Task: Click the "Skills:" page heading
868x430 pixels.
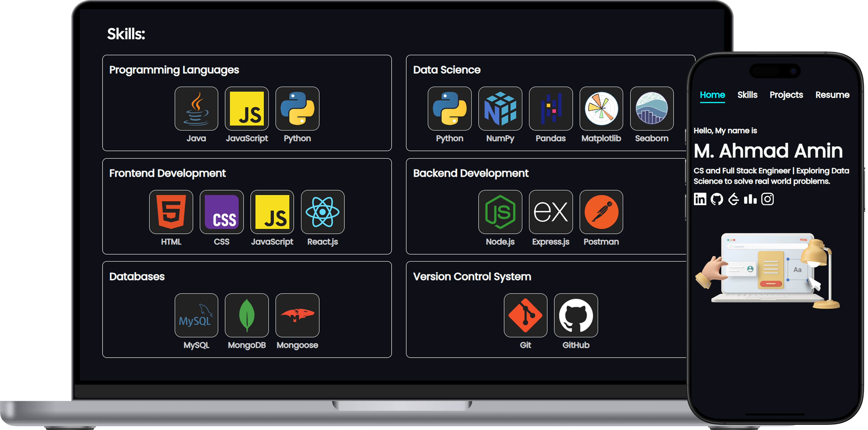Action: pyautogui.click(x=126, y=34)
